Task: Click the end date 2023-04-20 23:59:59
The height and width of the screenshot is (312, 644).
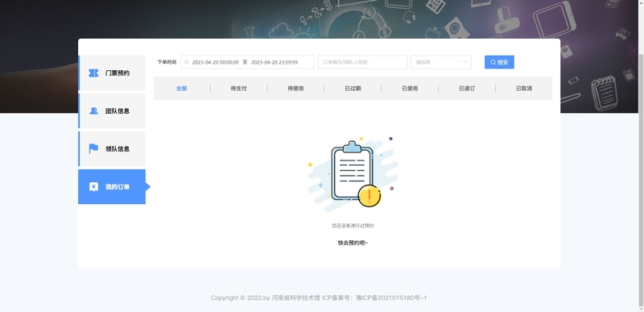Action: tap(275, 63)
